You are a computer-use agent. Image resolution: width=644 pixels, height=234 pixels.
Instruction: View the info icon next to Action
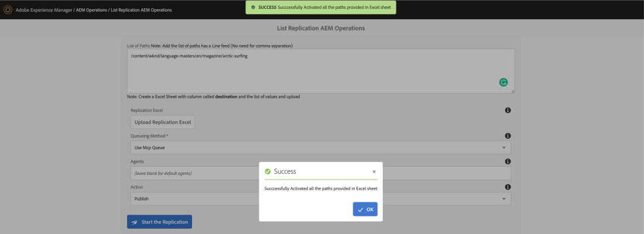(x=508, y=187)
